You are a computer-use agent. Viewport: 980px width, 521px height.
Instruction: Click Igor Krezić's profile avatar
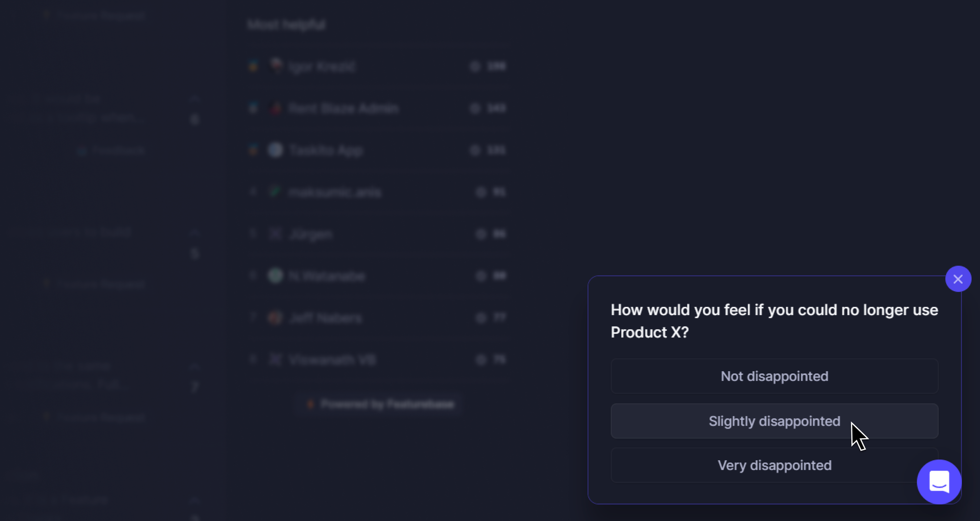tap(275, 66)
